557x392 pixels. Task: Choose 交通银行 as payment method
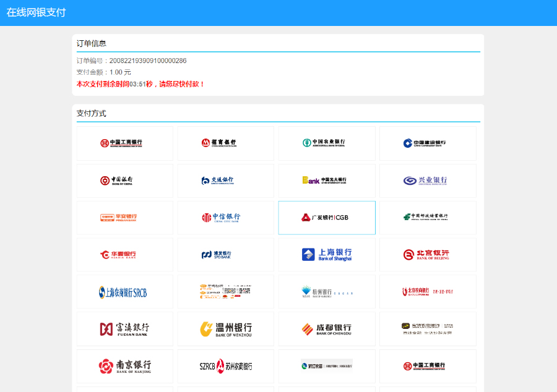(x=225, y=181)
